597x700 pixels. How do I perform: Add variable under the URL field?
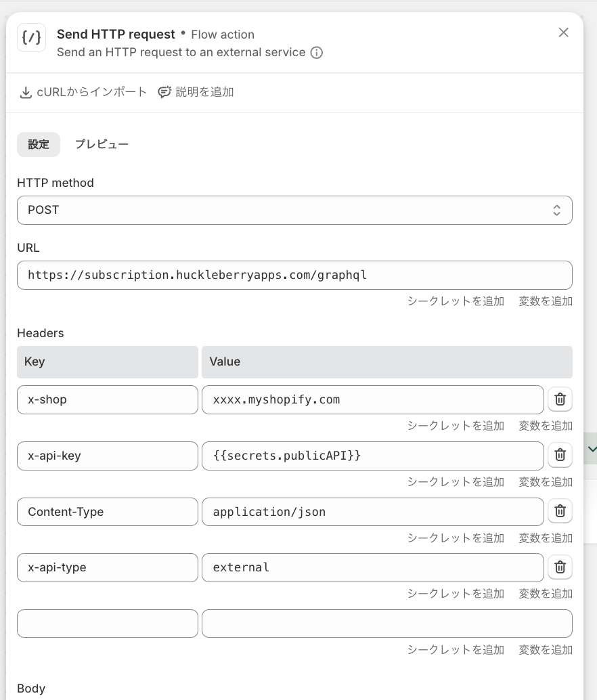(x=546, y=301)
